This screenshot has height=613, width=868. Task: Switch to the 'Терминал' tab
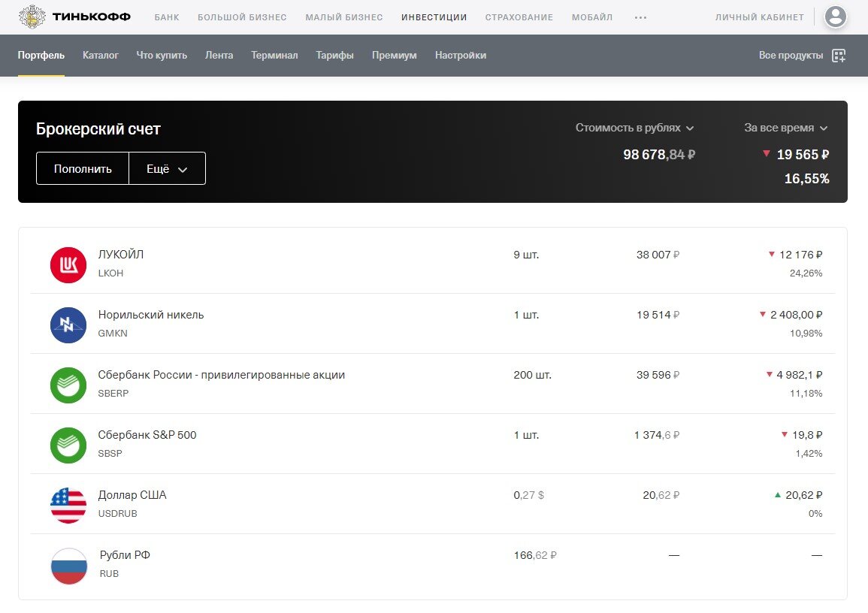[274, 56]
